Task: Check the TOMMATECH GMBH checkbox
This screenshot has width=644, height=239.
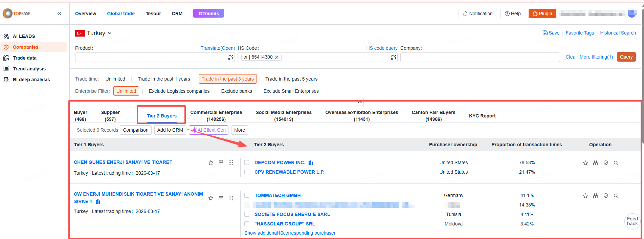Action: point(247,195)
